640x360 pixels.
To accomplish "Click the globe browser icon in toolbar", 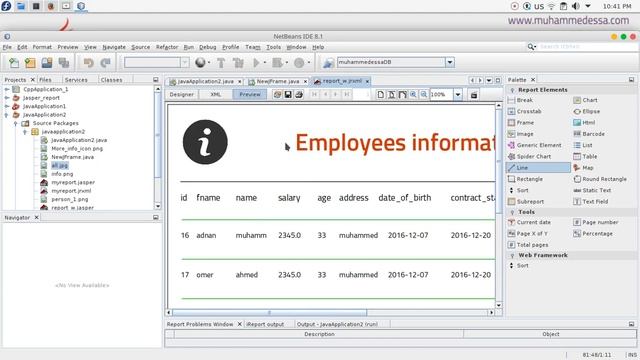I will pos(200,62).
